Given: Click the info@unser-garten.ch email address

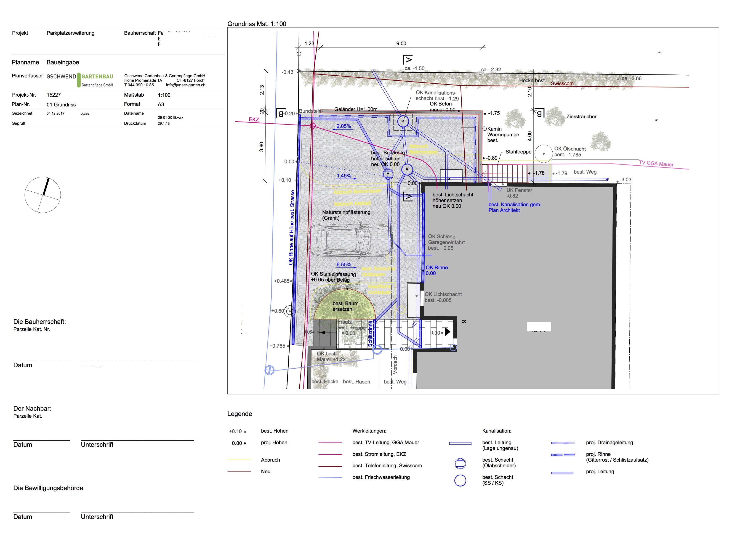Looking at the screenshot, I should pos(185,85).
